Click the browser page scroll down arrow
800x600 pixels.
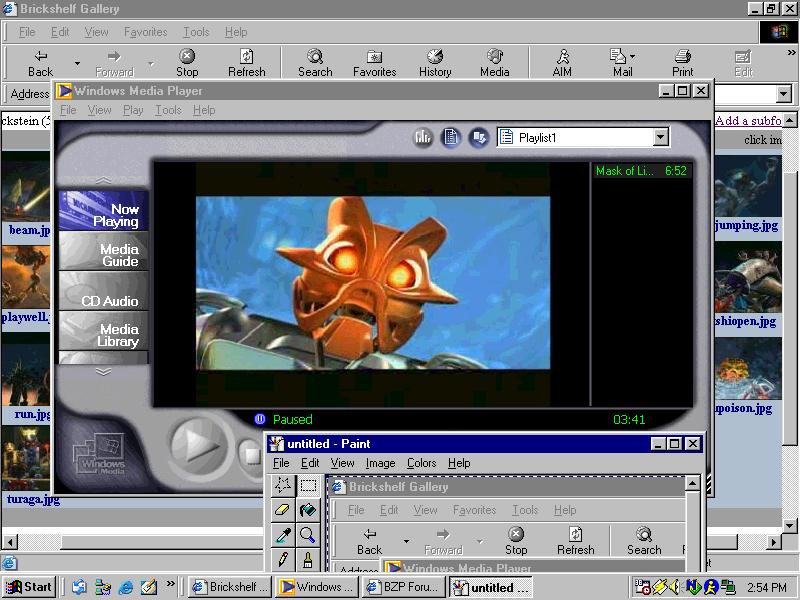tap(790, 526)
